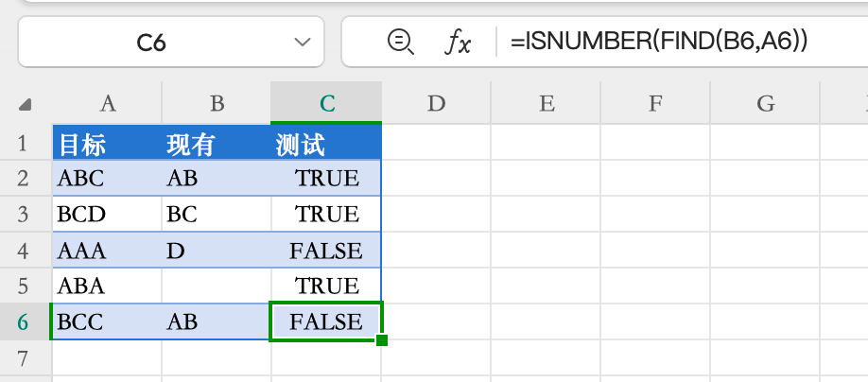868x382 pixels.
Task: Select column B header
Action: 217,103
